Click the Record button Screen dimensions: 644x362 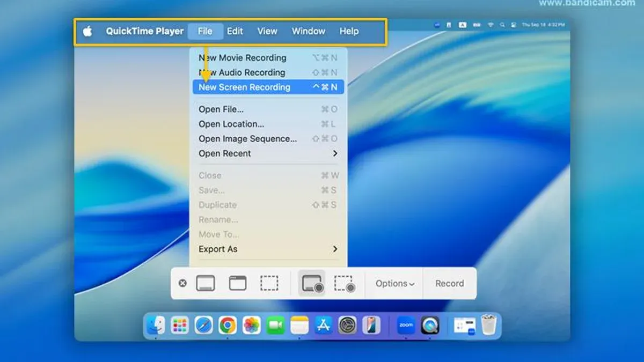[450, 284]
